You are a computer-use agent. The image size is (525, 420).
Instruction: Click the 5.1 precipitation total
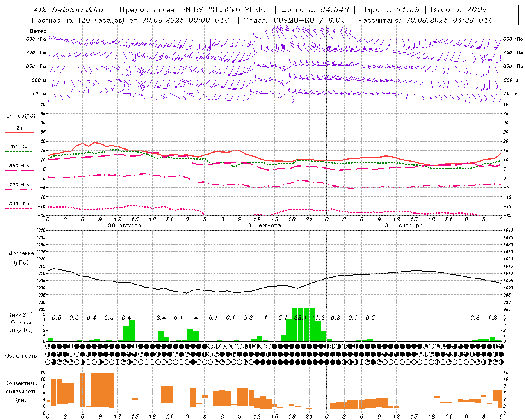[x=283, y=318]
